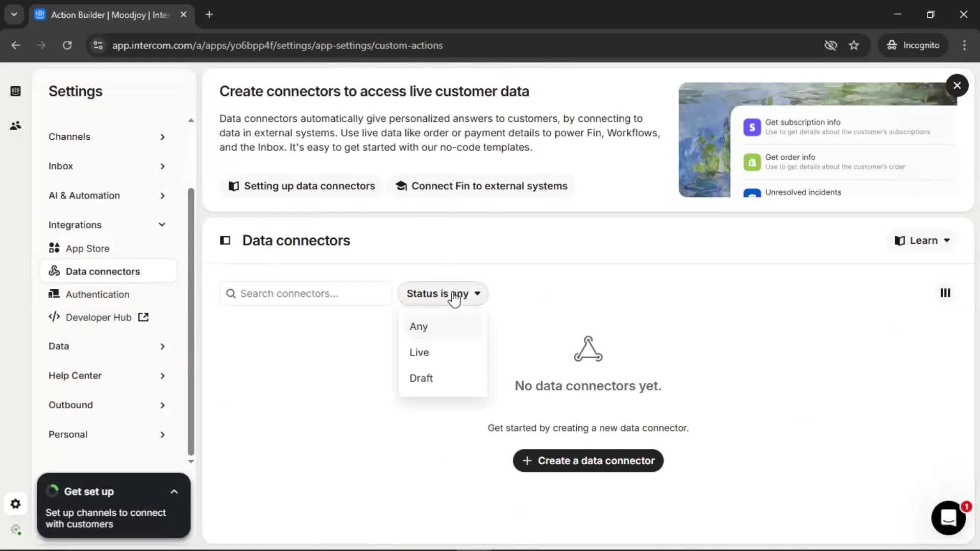The image size is (980, 551).
Task: Open the tab search dropdown arrow
Action: click(14, 15)
